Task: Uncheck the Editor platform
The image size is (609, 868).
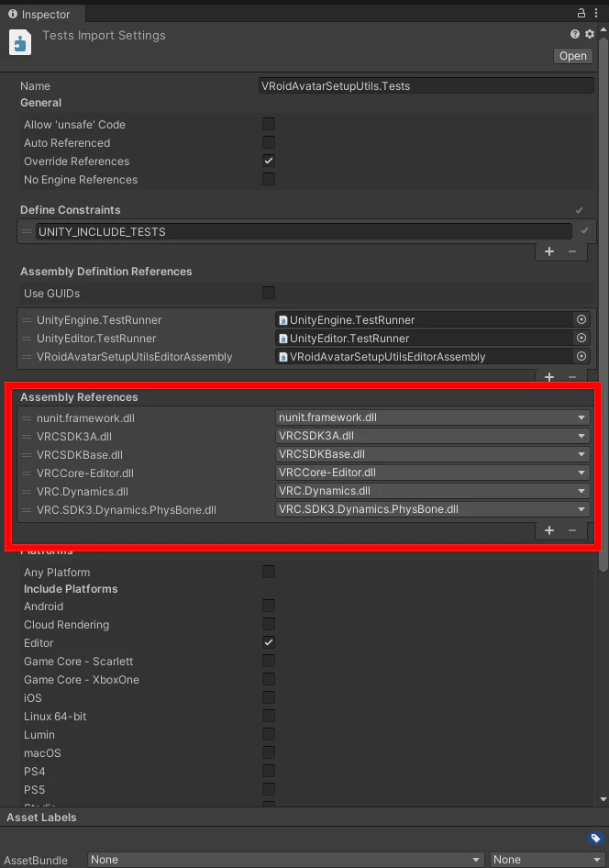Action: tap(269, 642)
